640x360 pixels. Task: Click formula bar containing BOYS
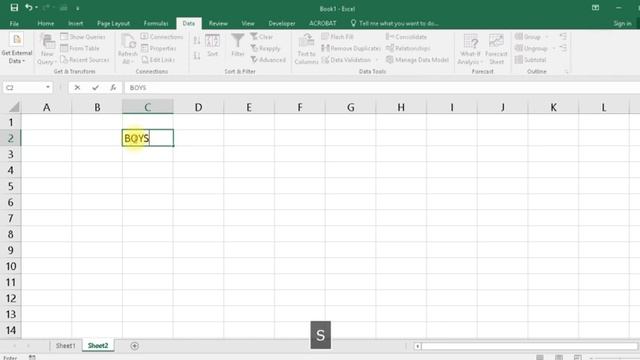(x=382, y=87)
